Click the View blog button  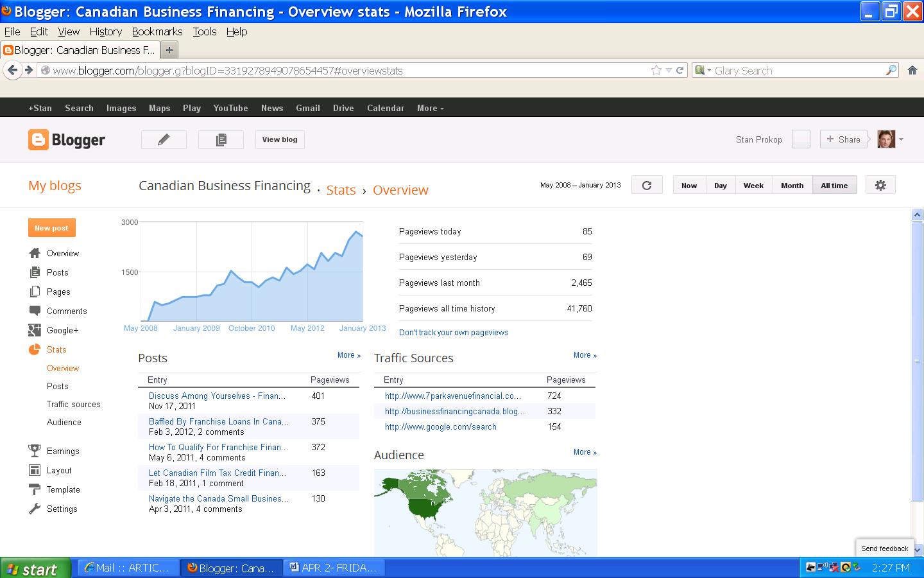(x=280, y=139)
